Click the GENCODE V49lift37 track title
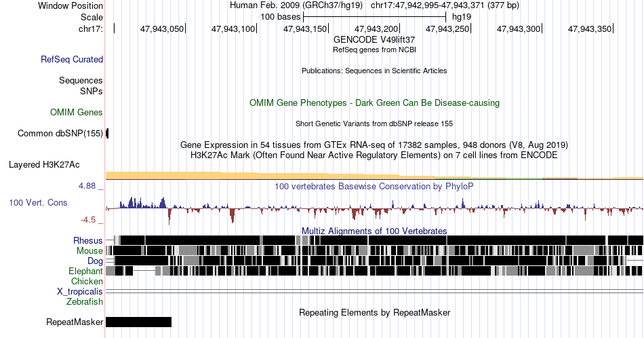 (x=374, y=39)
